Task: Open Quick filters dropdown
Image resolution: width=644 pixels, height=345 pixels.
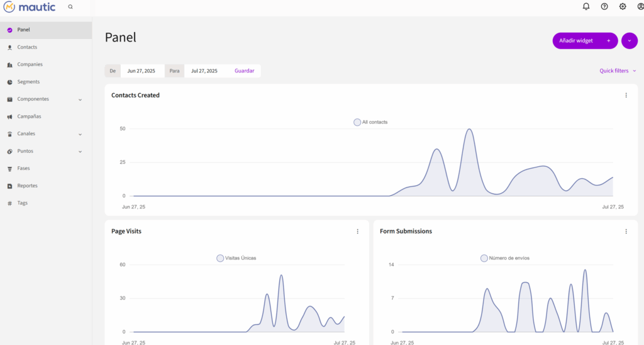Action: click(618, 71)
